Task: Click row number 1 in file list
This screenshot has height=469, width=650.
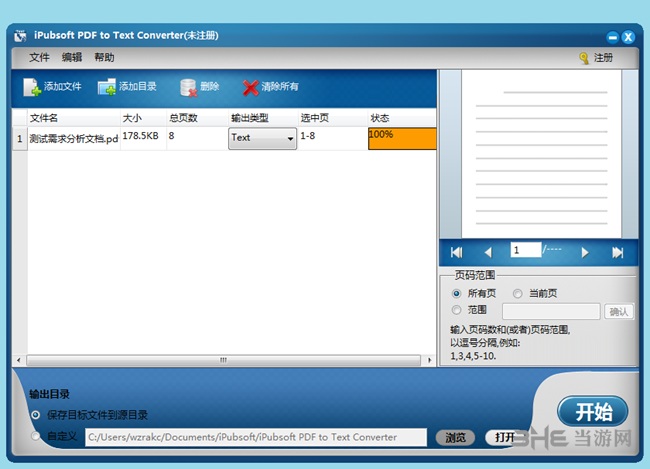Action: click(19, 139)
